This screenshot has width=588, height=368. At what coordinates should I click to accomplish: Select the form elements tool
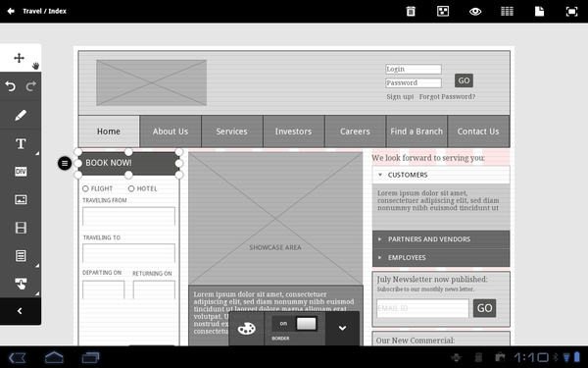click(x=21, y=256)
